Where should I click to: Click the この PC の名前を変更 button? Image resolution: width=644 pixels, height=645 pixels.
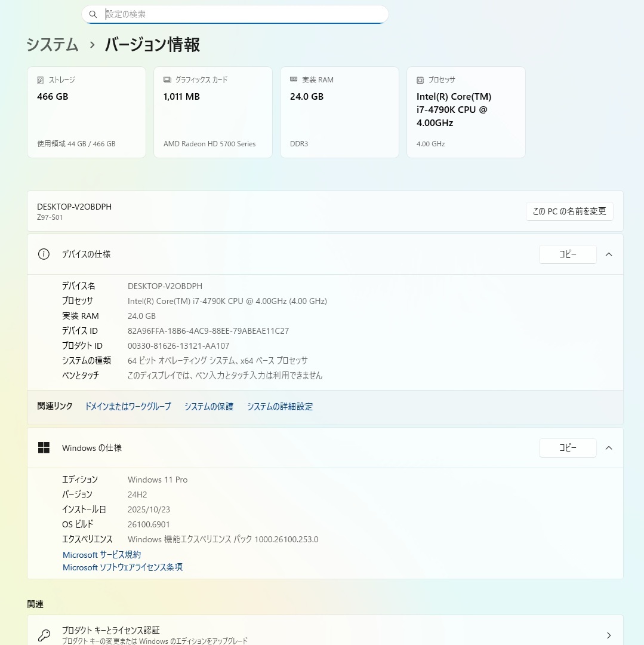click(569, 211)
